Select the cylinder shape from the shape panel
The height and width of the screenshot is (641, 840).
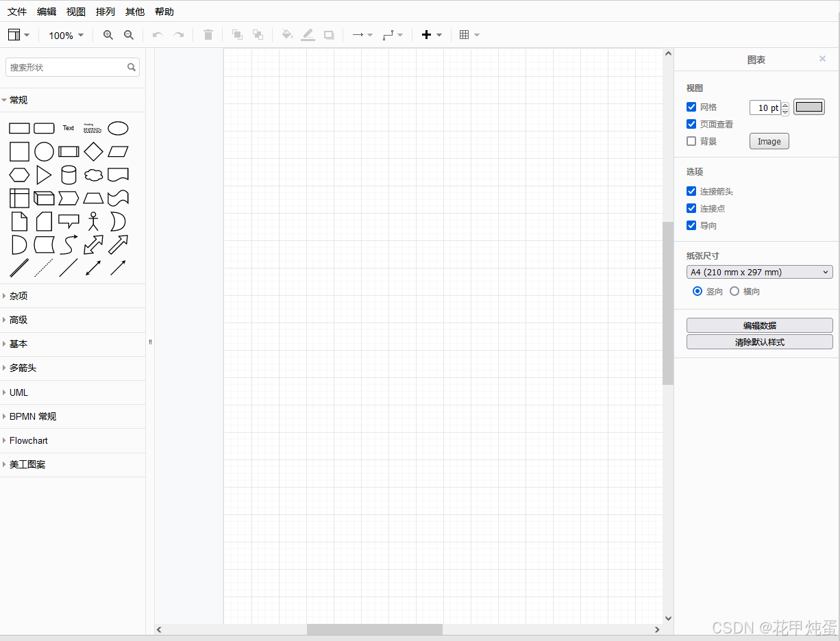[x=69, y=175]
